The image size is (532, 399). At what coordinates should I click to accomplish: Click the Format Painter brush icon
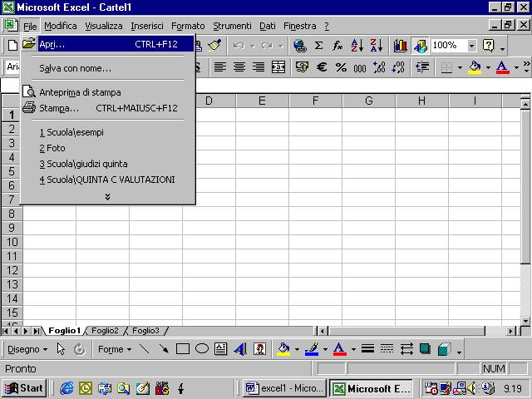click(x=214, y=46)
